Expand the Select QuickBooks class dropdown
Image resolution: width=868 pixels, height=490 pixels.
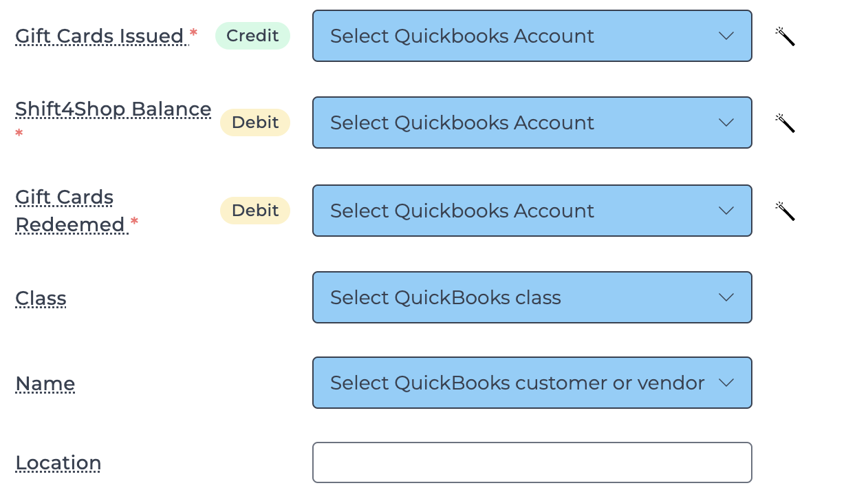coord(532,297)
